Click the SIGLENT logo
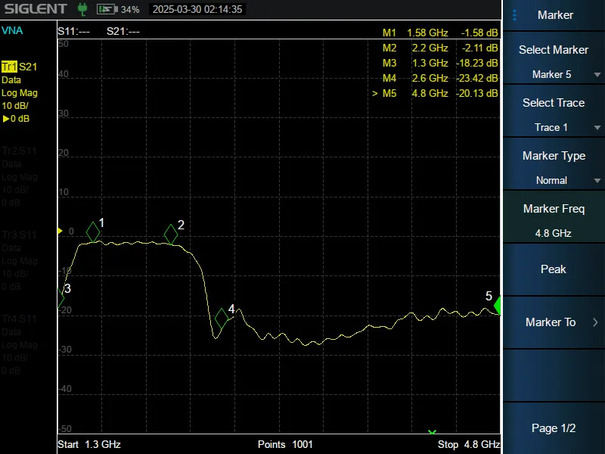 (x=35, y=9)
